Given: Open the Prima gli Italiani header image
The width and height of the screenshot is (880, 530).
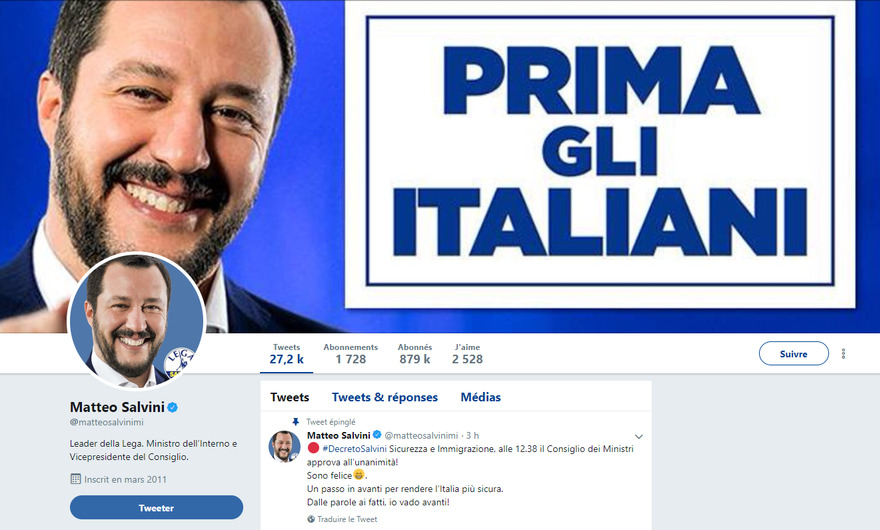Looking at the screenshot, I should 599,153.
